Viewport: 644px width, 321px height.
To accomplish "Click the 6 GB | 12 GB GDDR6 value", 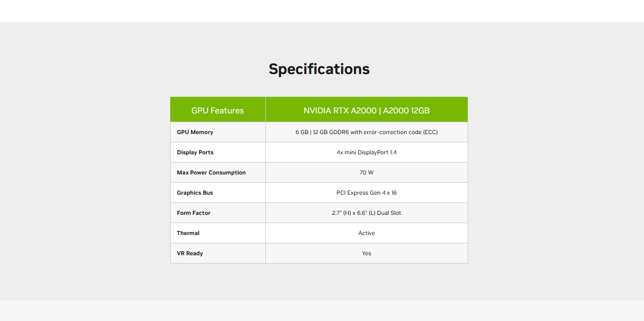I will (x=367, y=132).
